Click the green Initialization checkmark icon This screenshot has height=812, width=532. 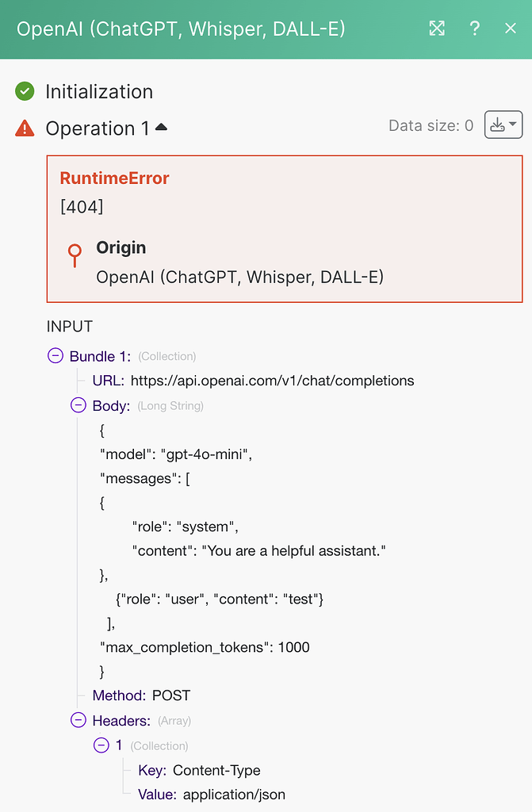[25, 91]
